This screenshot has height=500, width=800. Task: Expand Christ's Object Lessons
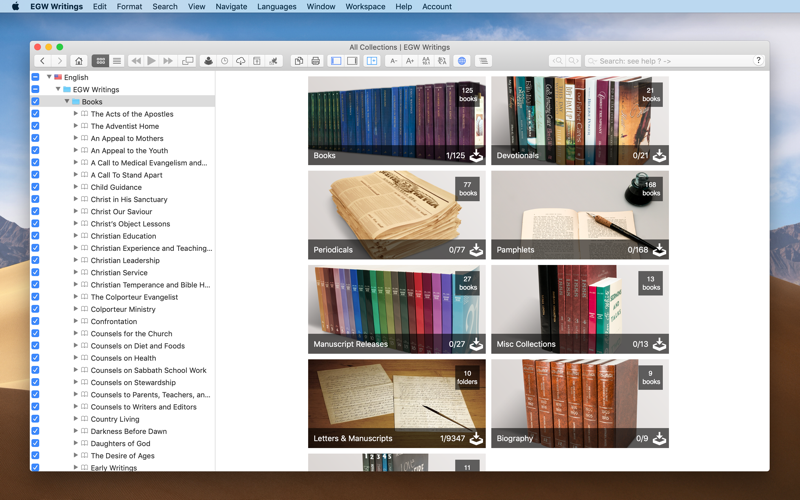pos(76,223)
